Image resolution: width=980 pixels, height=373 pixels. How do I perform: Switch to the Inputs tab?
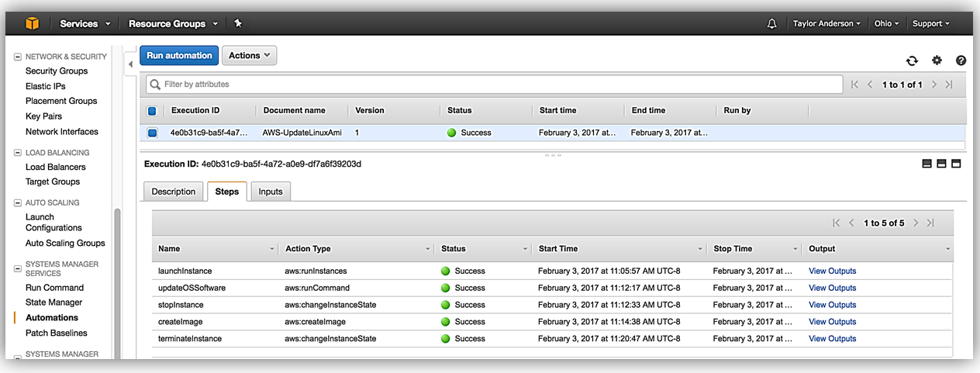pos(271,192)
